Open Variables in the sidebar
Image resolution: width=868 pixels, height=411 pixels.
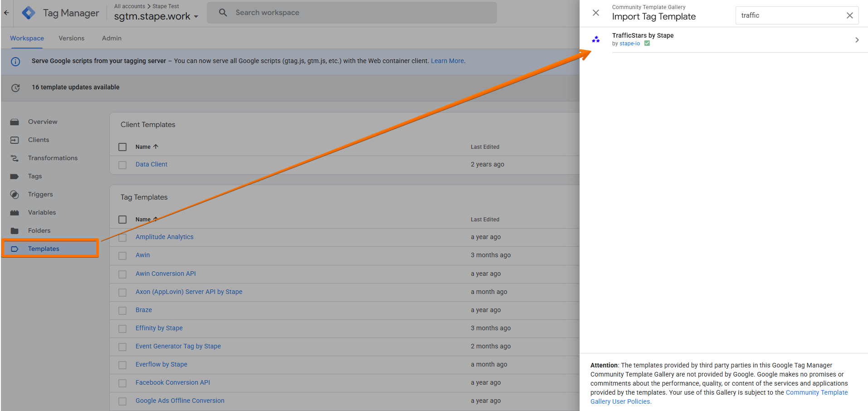42,212
